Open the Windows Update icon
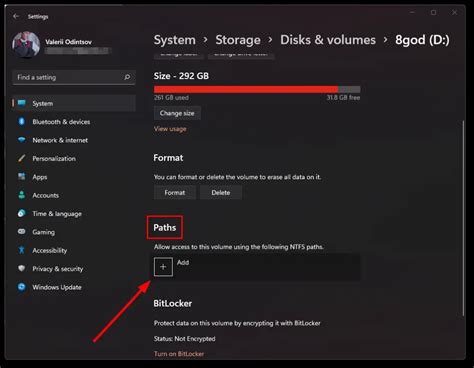 point(22,287)
